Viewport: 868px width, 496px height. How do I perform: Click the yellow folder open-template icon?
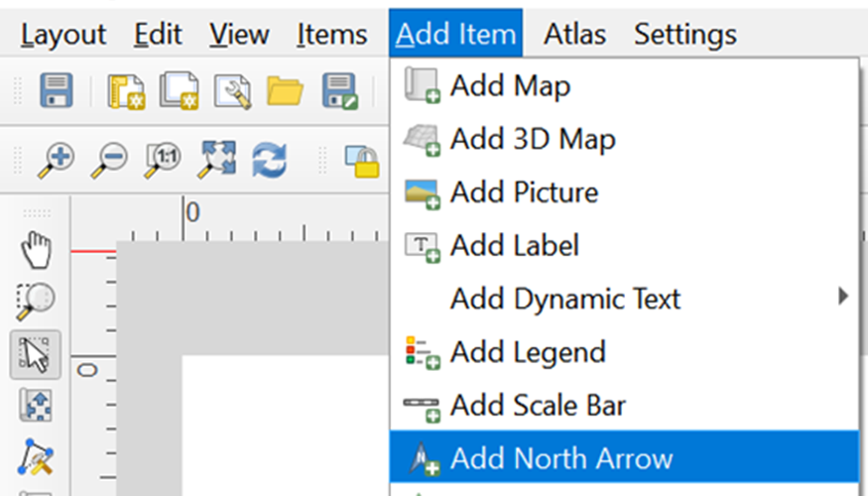[286, 90]
